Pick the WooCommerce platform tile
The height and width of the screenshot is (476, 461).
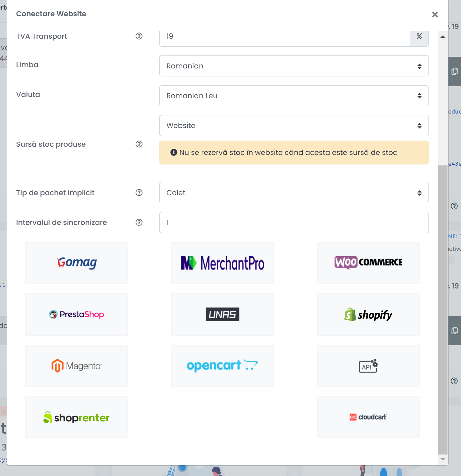[368, 263]
